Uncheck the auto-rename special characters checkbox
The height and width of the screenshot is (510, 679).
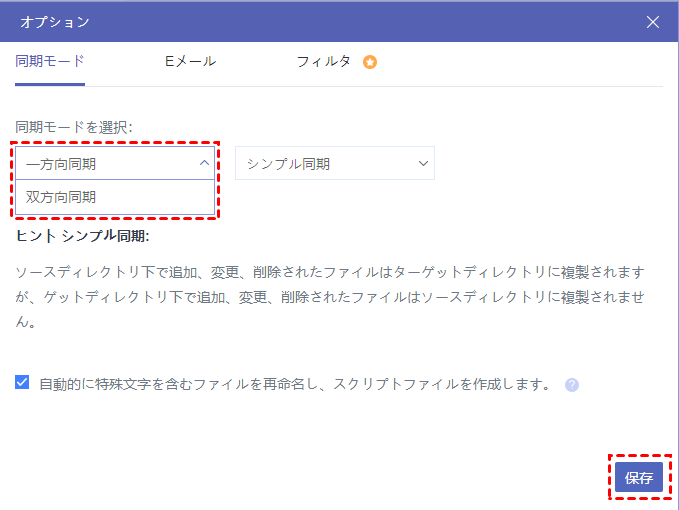click(x=22, y=383)
